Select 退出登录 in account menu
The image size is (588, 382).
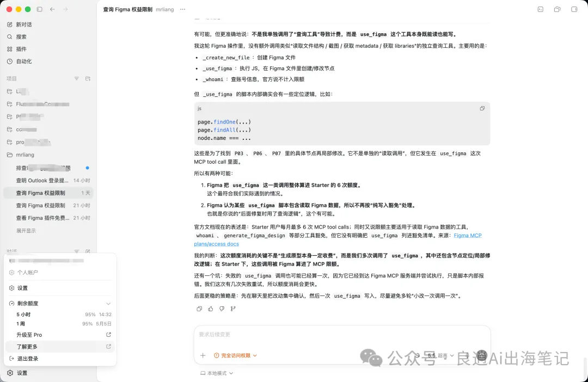click(x=27, y=359)
